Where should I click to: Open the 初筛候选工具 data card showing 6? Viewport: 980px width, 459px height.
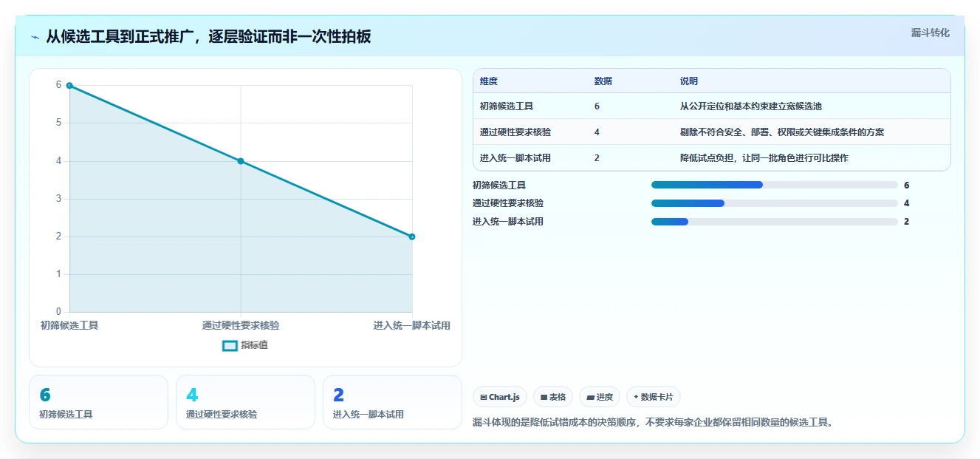click(98, 402)
